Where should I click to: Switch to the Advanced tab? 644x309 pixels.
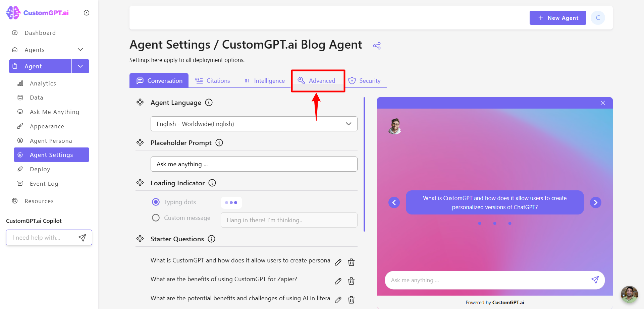(x=317, y=81)
